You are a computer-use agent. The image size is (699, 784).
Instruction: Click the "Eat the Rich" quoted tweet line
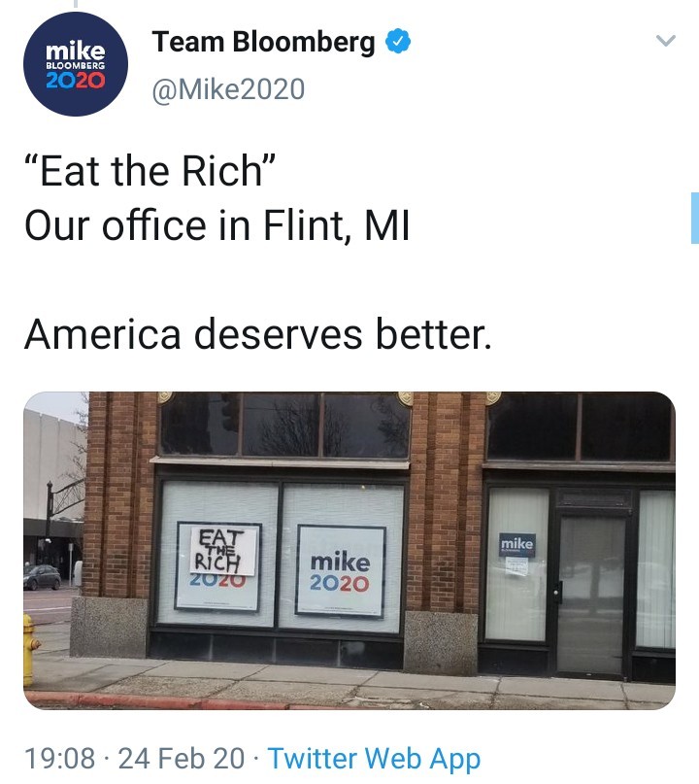150,171
